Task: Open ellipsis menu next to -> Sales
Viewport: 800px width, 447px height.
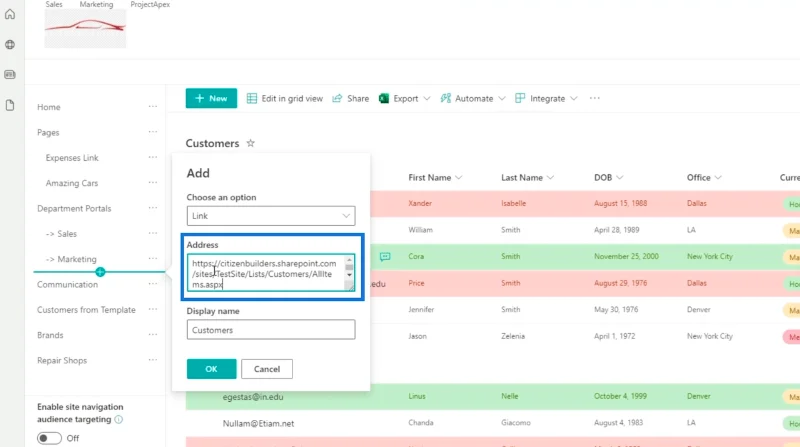Action: click(x=153, y=233)
